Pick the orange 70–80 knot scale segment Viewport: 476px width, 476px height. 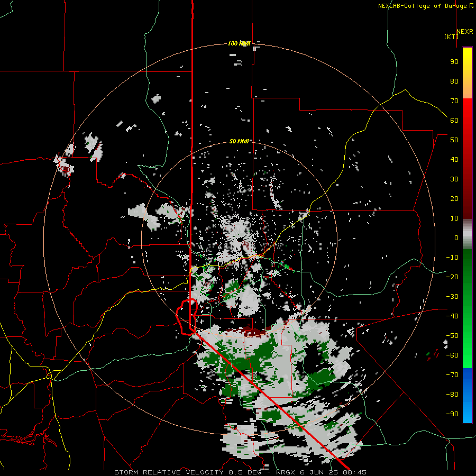(x=467, y=89)
